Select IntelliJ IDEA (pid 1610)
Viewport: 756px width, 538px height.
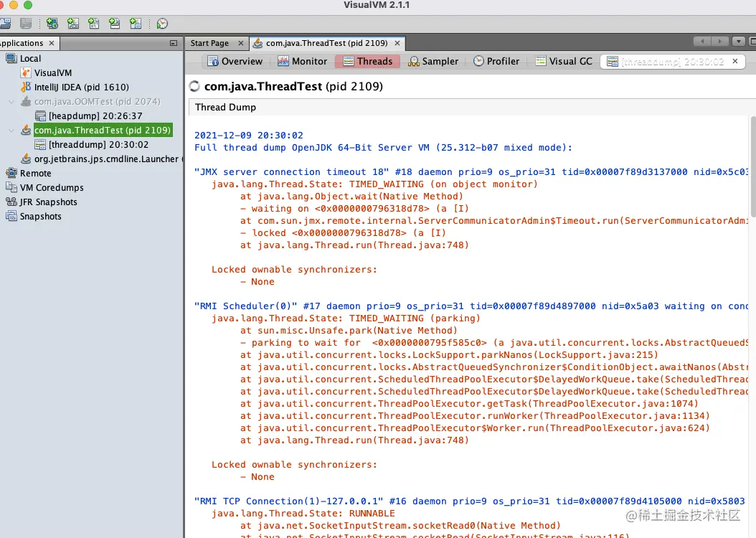click(x=82, y=88)
